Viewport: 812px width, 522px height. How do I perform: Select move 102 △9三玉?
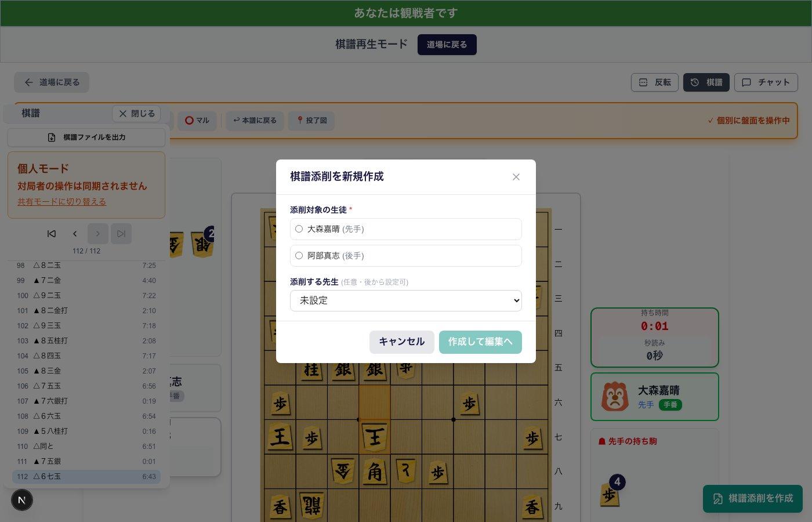86,326
